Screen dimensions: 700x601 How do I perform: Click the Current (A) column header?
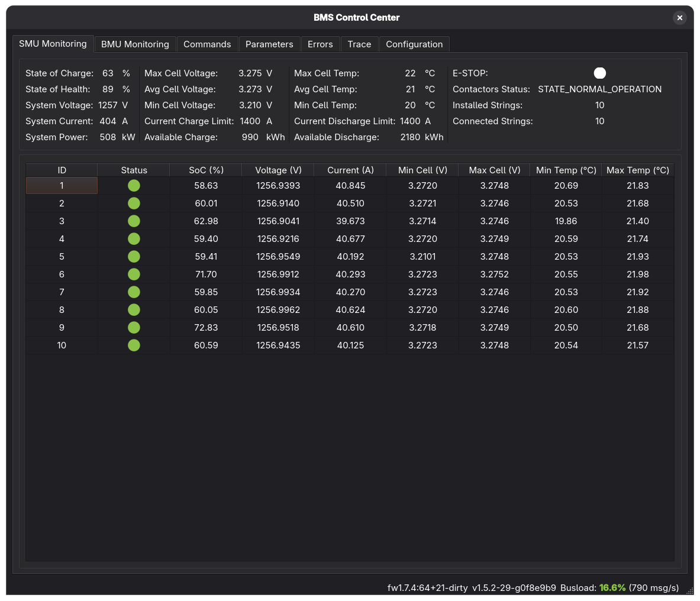point(350,170)
